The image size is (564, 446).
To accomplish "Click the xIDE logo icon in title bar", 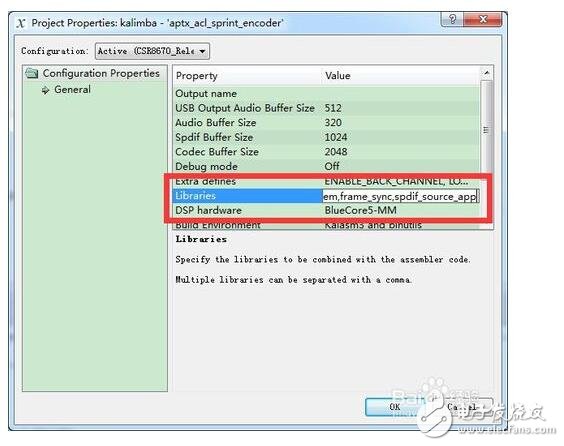I will pyautogui.click(x=21, y=23).
